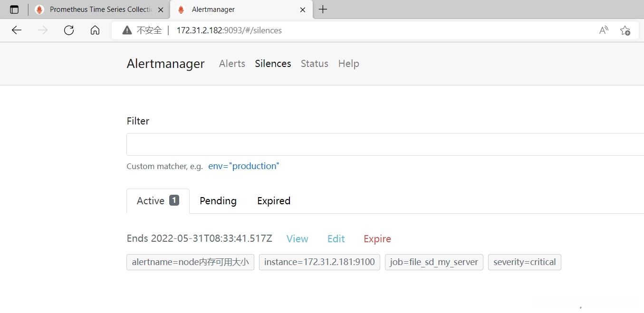Image resolution: width=644 pixels, height=313 pixels.
Task: Close the Alertmanager browser tab
Action: point(303,9)
